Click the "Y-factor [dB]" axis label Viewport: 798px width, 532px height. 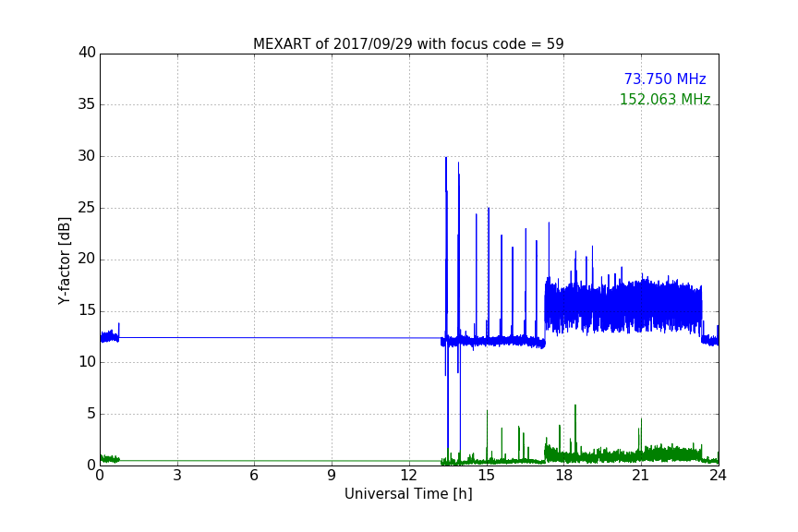(x=64, y=261)
